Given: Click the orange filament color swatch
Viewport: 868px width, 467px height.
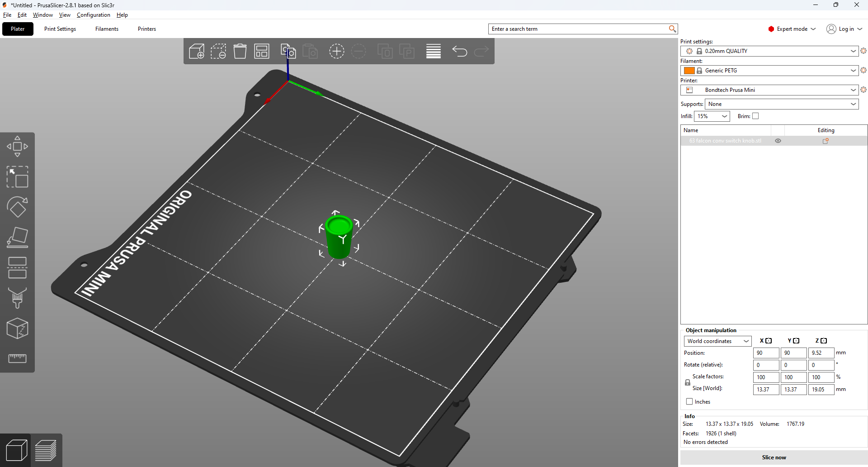Looking at the screenshot, I should pyautogui.click(x=689, y=71).
